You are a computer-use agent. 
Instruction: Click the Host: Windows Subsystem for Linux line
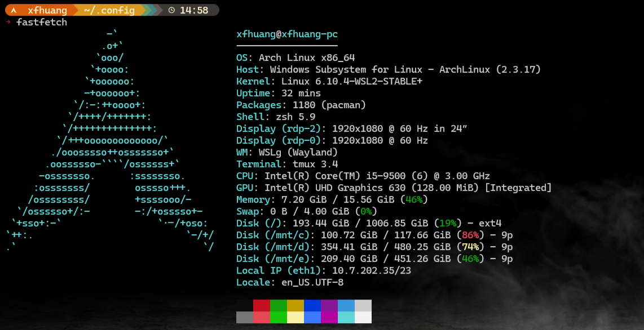click(x=389, y=70)
